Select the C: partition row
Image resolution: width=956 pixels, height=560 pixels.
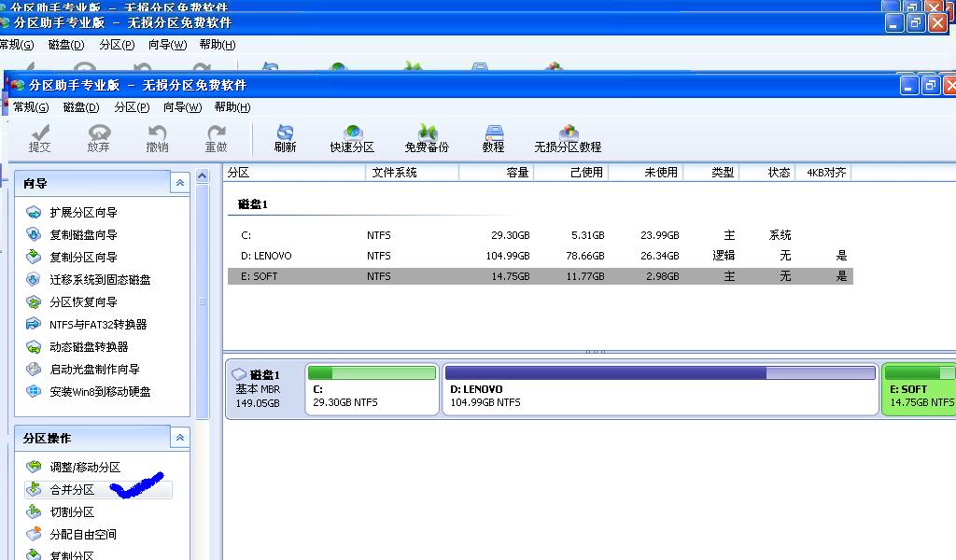click(x=541, y=235)
